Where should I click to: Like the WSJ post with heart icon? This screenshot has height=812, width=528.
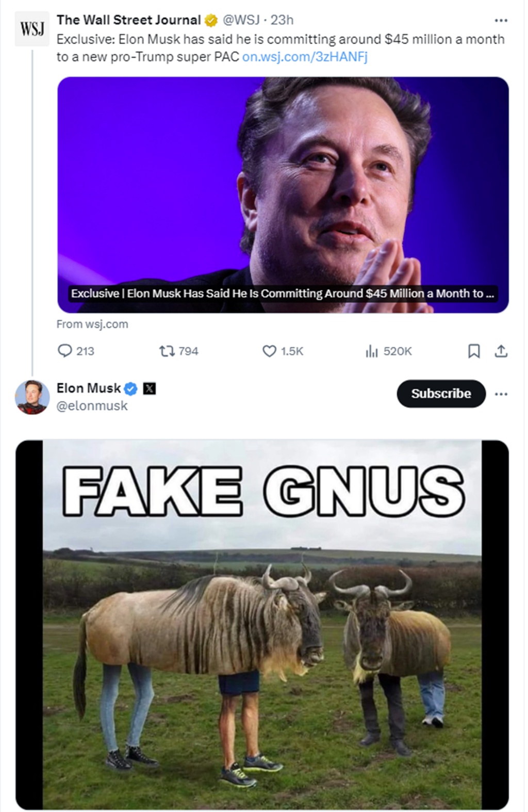[269, 351]
